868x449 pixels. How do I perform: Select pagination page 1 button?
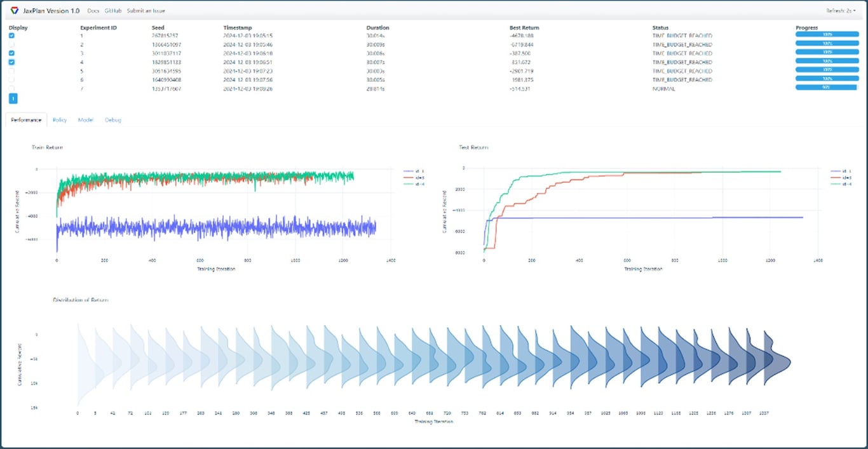point(12,99)
